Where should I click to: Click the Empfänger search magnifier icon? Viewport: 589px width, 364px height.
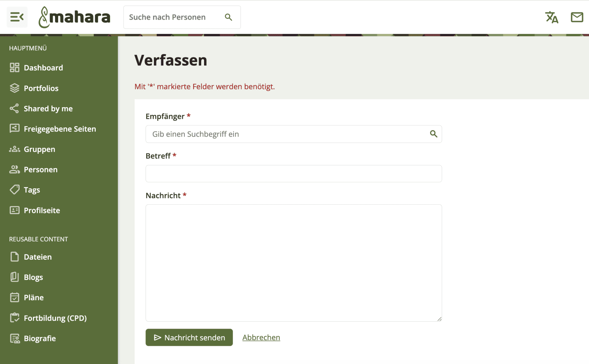(x=434, y=134)
